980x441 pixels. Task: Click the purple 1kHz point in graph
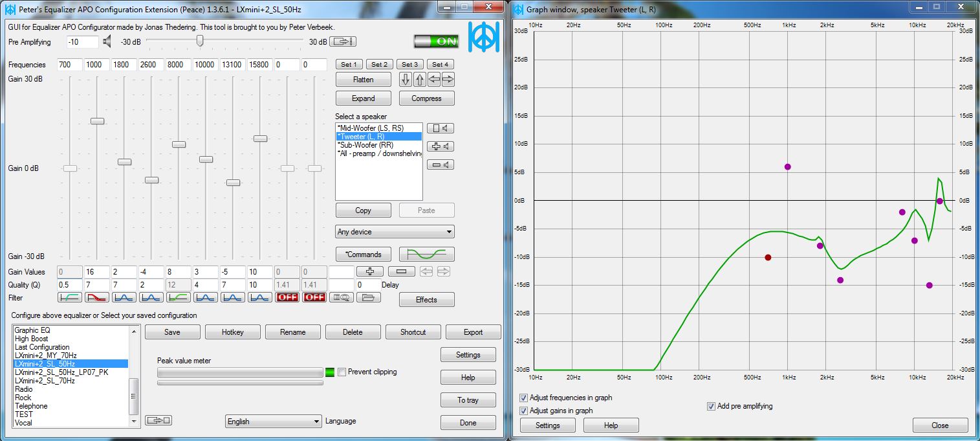pyautogui.click(x=788, y=167)
